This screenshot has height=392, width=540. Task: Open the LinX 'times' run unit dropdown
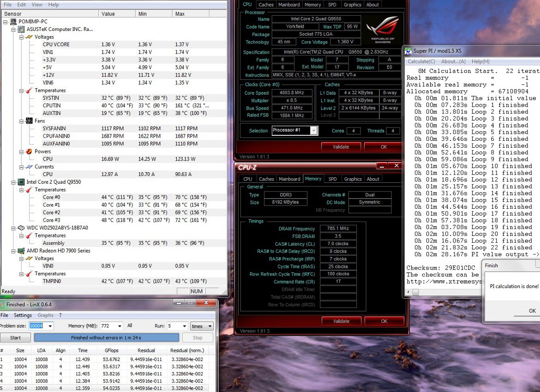coord(210,326)
